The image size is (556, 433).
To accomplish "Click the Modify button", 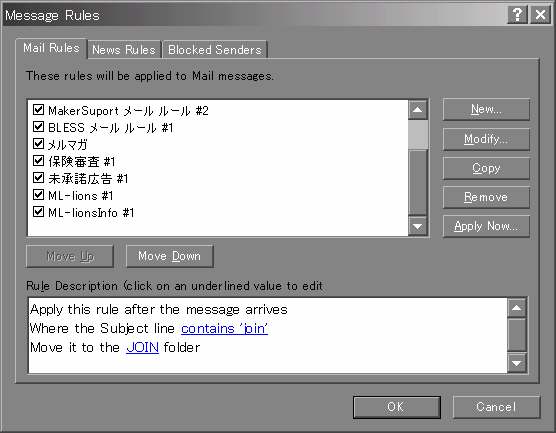I will point(486,139).
